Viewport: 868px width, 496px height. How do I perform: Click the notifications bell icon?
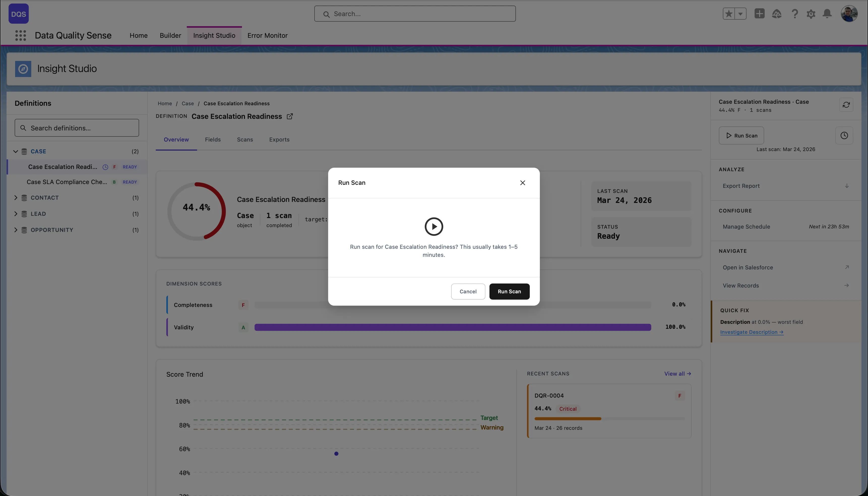[827, 14]
